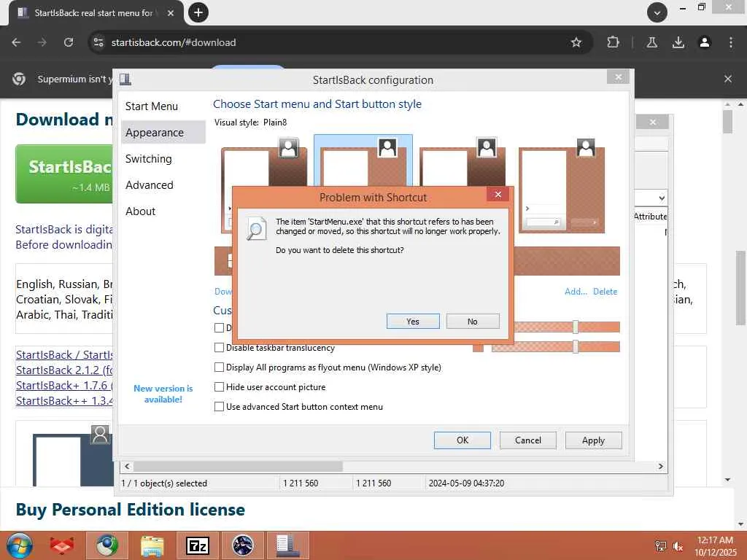
Task: Open the StartIsBack+ 1.7.6 download link
Action: click(x=64, y=385)
